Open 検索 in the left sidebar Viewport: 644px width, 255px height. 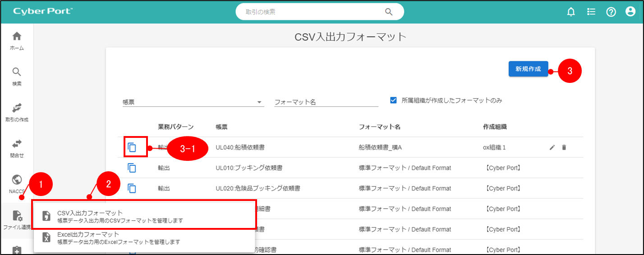17,76
